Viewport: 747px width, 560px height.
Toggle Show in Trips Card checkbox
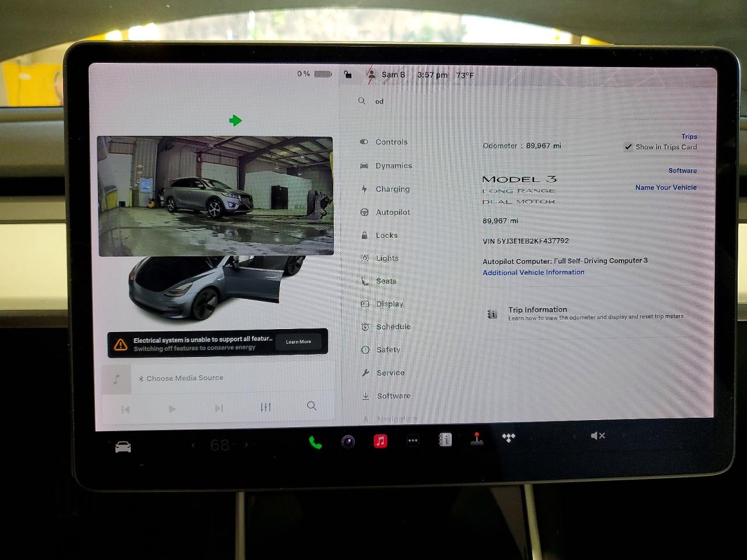pos(628,147)
